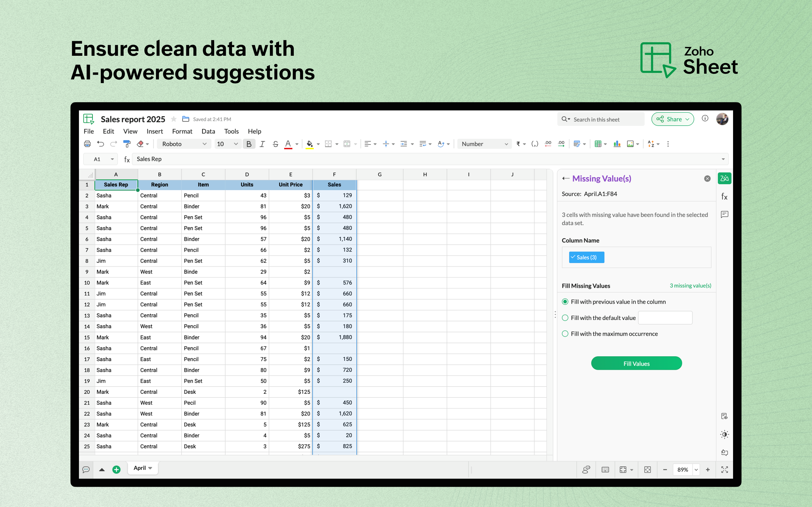Choose Fill with the maximum occurrence

pyautogui.click(x=565, y=334)
